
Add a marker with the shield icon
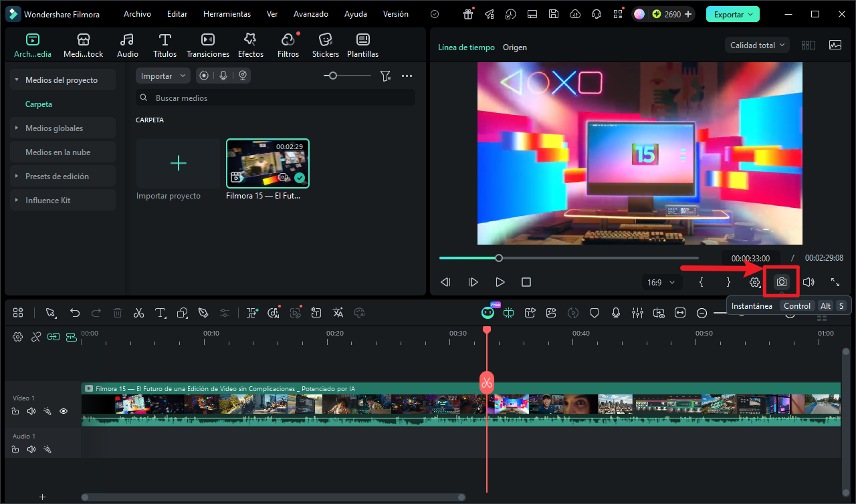[594, 313]
